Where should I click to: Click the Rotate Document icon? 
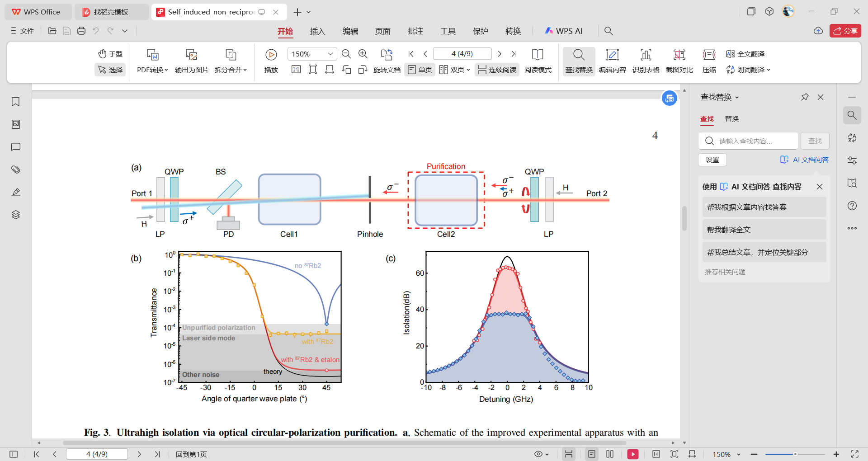(x=387, y=55)
